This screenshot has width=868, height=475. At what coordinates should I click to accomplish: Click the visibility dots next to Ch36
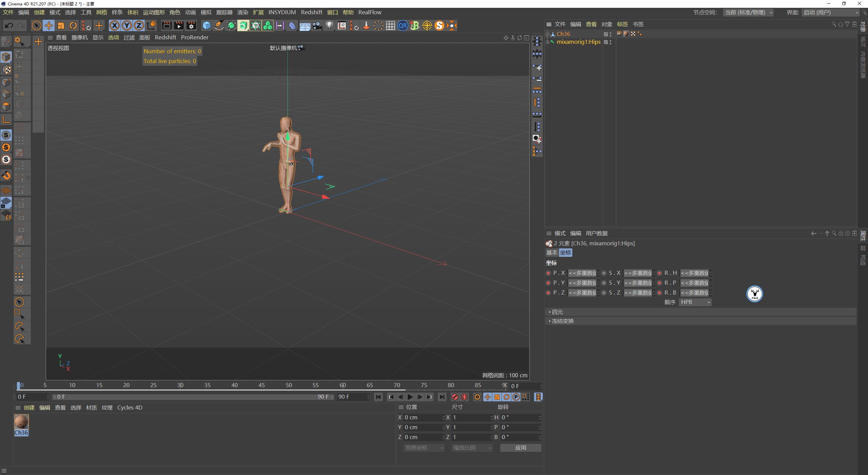coord(610,34)
